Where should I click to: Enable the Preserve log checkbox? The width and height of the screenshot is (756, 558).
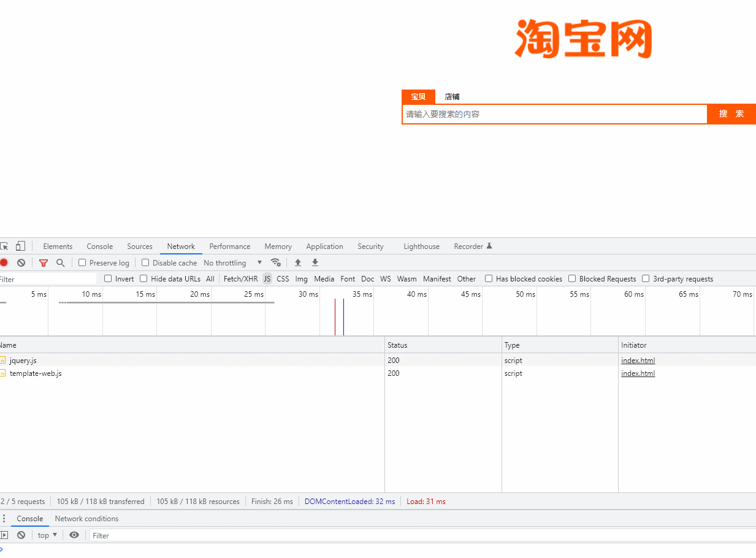[82, 262]
